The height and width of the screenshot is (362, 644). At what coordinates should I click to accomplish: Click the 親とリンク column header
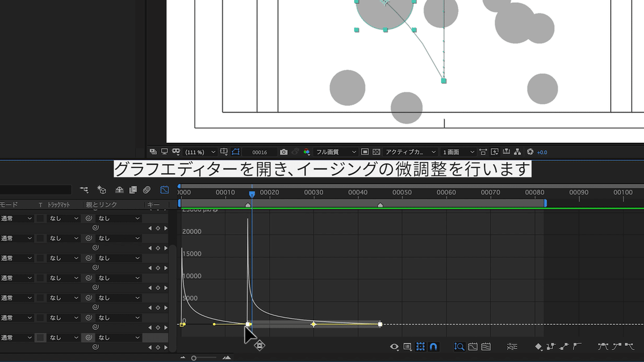[101, 205]
